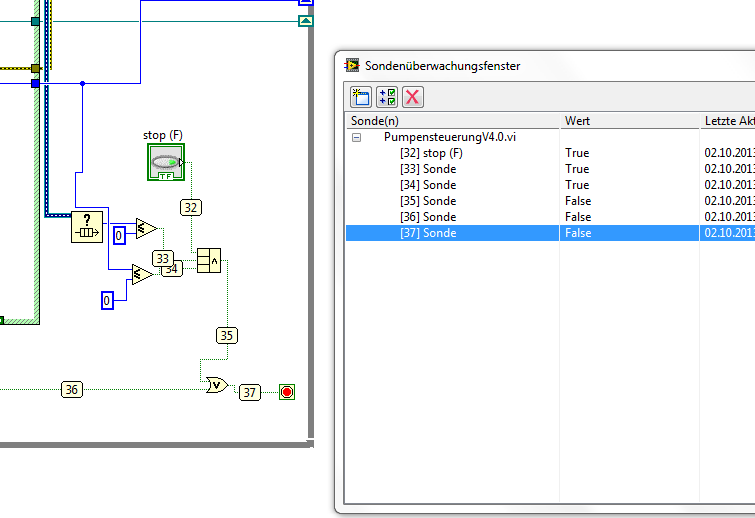Click the True value of probe 34

tap(577, 185)
